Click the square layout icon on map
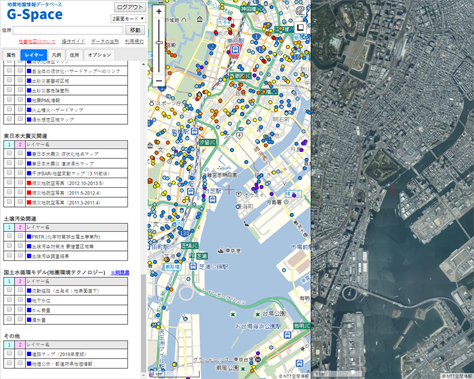 tap(300, 27)
